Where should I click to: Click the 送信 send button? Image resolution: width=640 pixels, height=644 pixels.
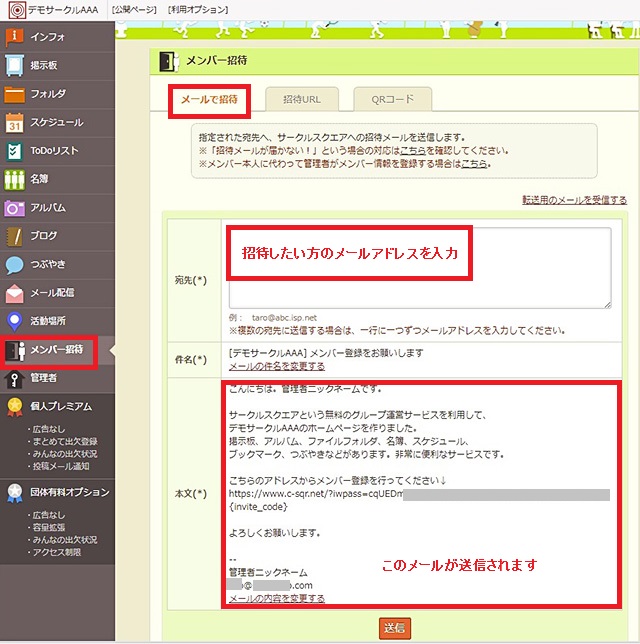pyautogui.click(x=394, y=627)
